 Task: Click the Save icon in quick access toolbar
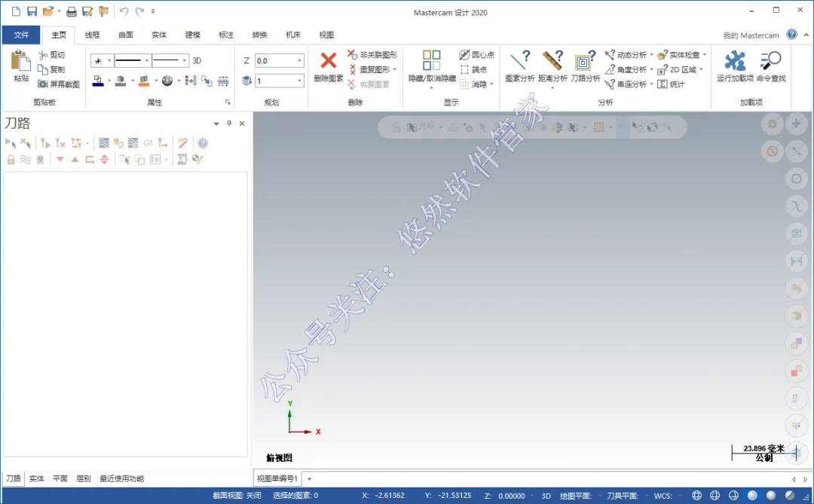(x=32, y=11)
